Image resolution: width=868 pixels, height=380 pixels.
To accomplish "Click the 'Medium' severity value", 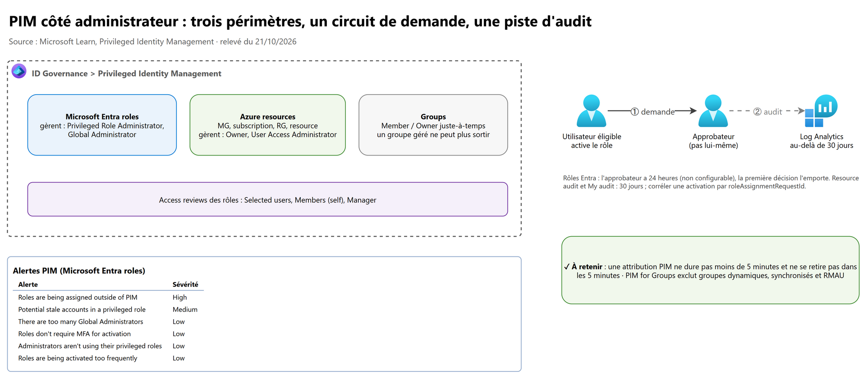I will click(185, 309).
